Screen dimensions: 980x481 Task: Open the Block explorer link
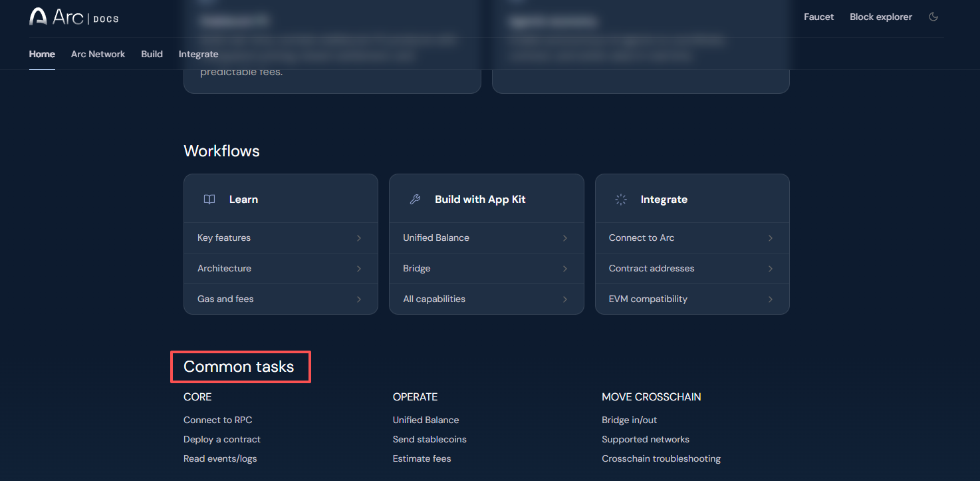[x=881, y=17]
